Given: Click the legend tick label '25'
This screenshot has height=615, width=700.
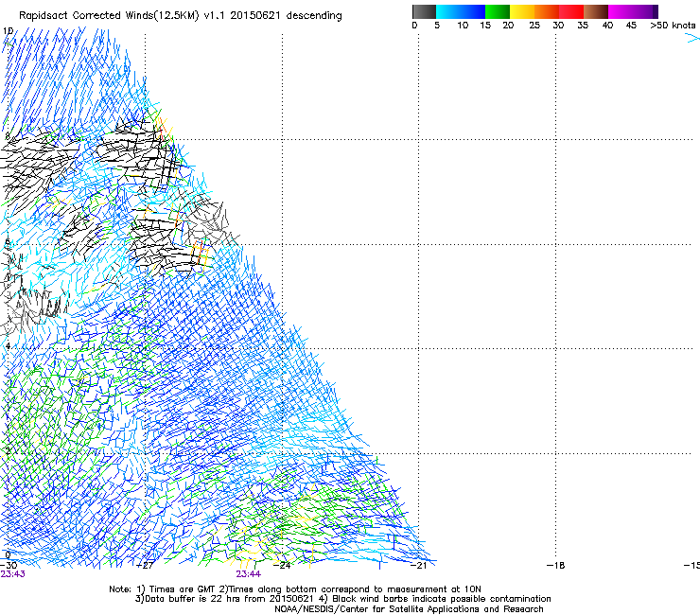Looking at the screenshot, I should tap(534, 26).
